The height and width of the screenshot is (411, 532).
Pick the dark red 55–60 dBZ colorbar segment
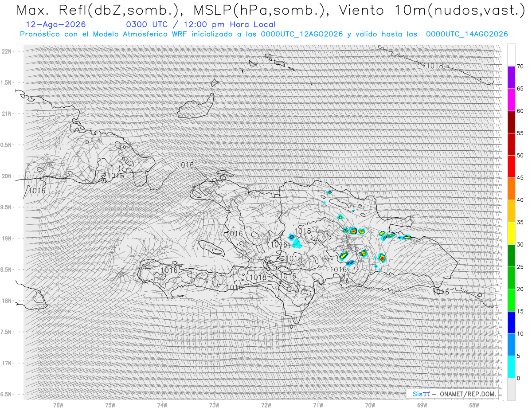[511, 122]
